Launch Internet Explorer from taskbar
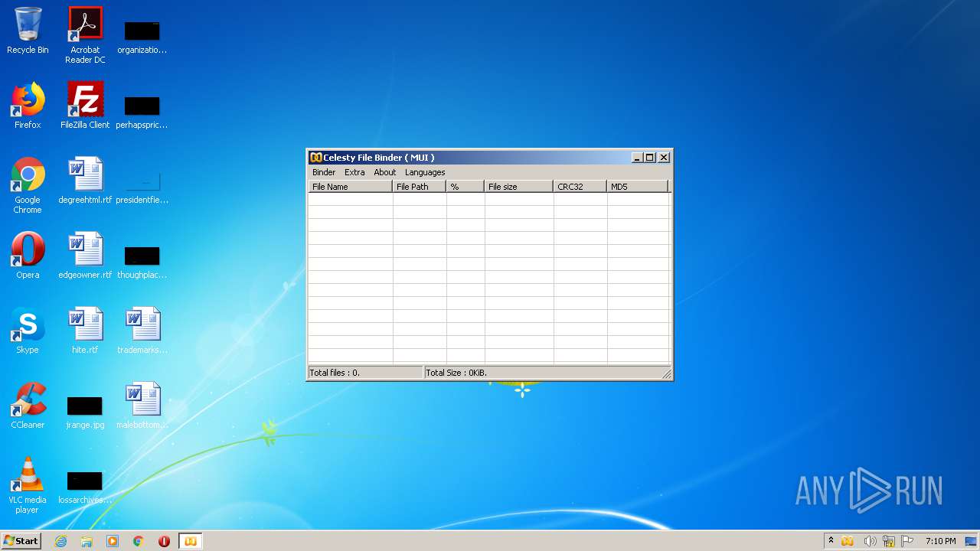 (60, 541)
